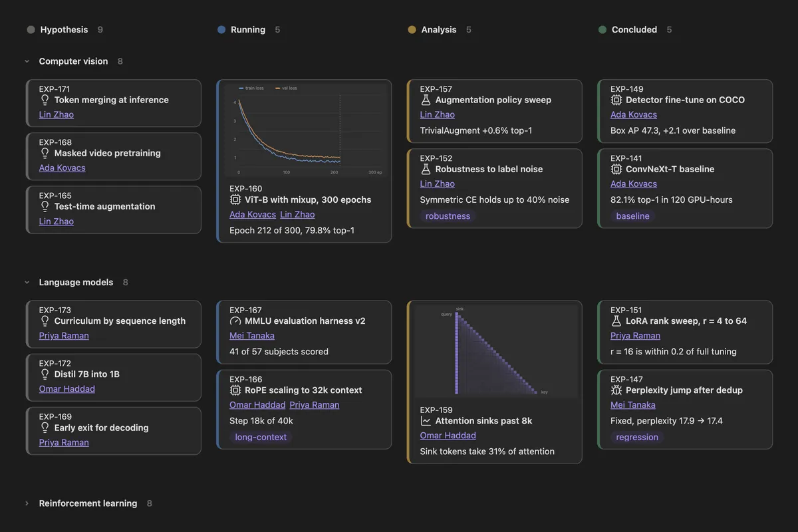Screen dimensions: 798x532
Task: Open the train/val loss chart thumbnail
Action: [x=304, y=131]
